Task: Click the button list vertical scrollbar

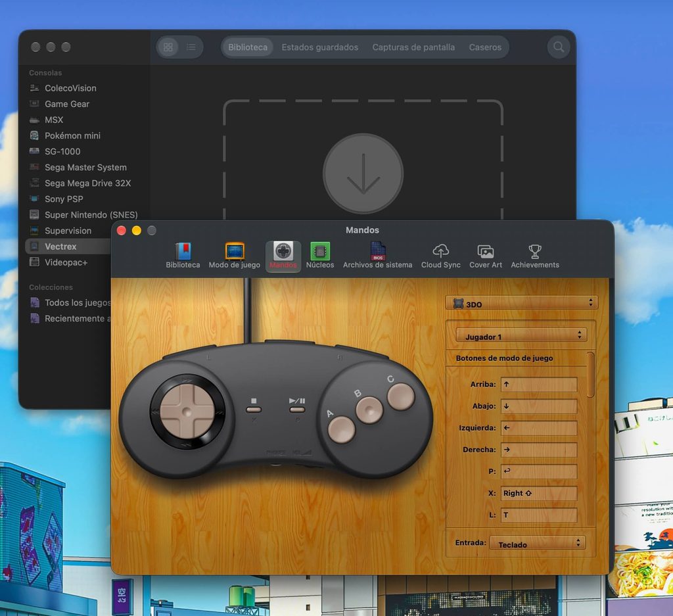Action: tap(590, 375)
